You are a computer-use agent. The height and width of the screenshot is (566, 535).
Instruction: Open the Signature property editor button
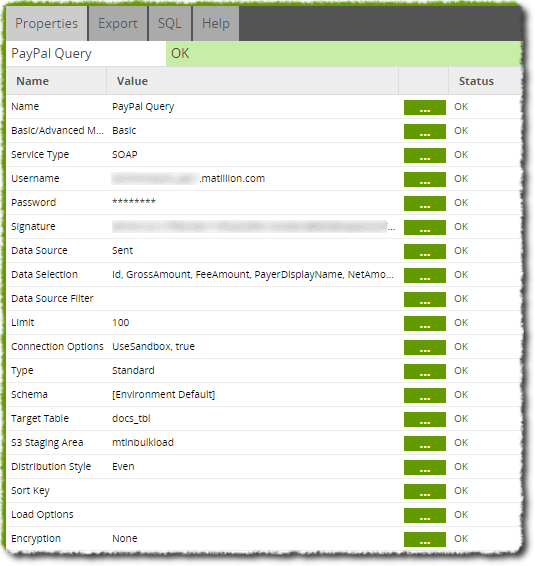pyautogui.click(x=425, y=227)
